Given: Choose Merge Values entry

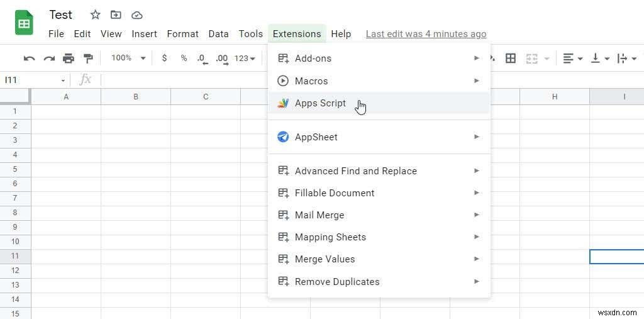Looking at the screenshot, I should tap(379, 259).
